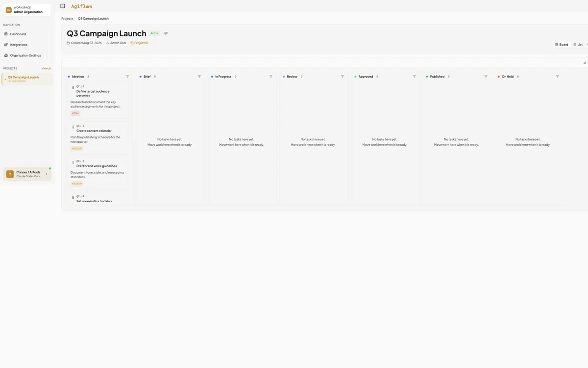Click Admin User owner label
The image size is (588, 368).
(118, 43)
